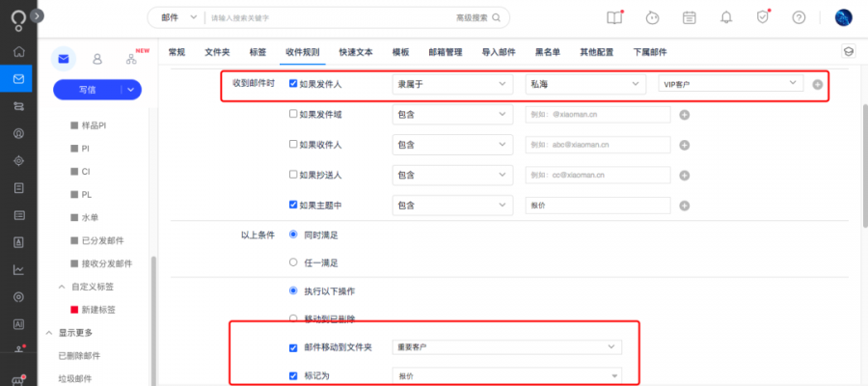The width and height of the screenshot is (868, 386).
Task: Enable the 如果发件域 checkbox
Action: [293, 115]
